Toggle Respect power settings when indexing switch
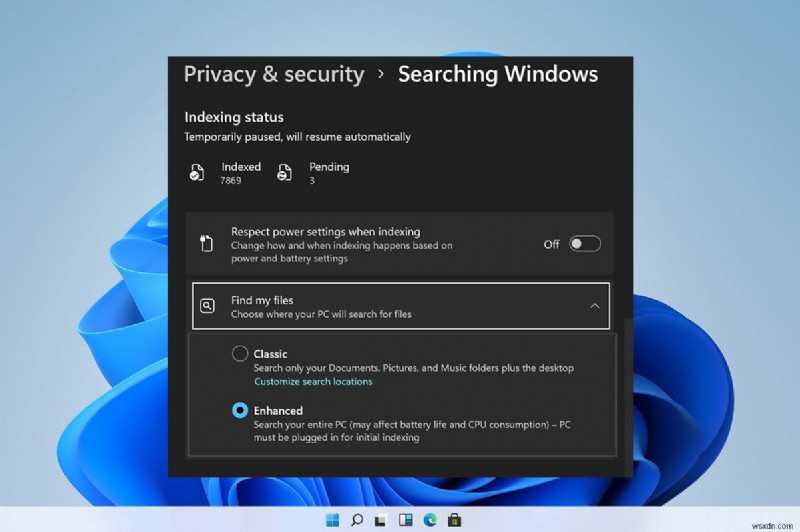Viewport: 800px width, 532px height. [x=585, y=244]
